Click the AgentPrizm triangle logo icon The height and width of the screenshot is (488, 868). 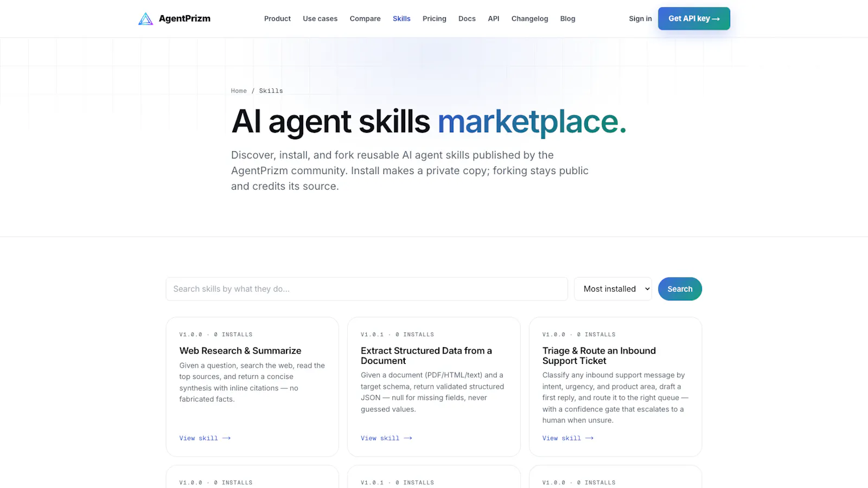click(x=145, y=19)
